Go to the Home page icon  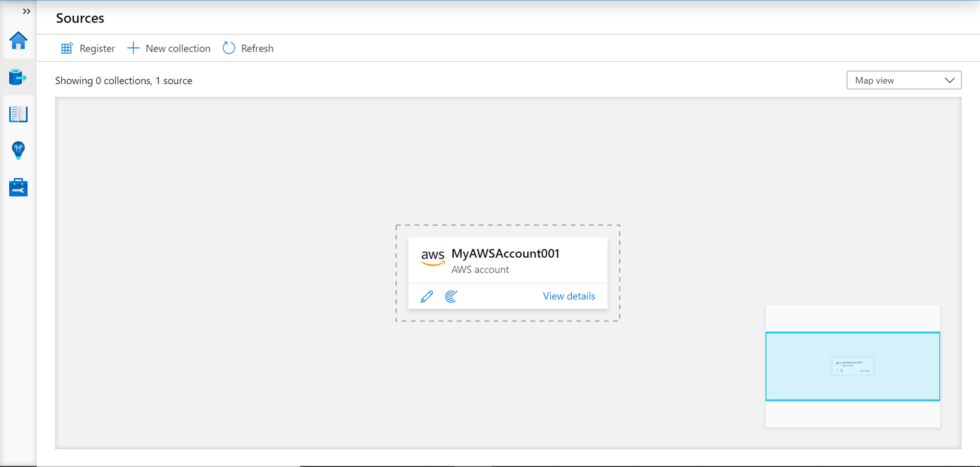click(x=18, y=40)
